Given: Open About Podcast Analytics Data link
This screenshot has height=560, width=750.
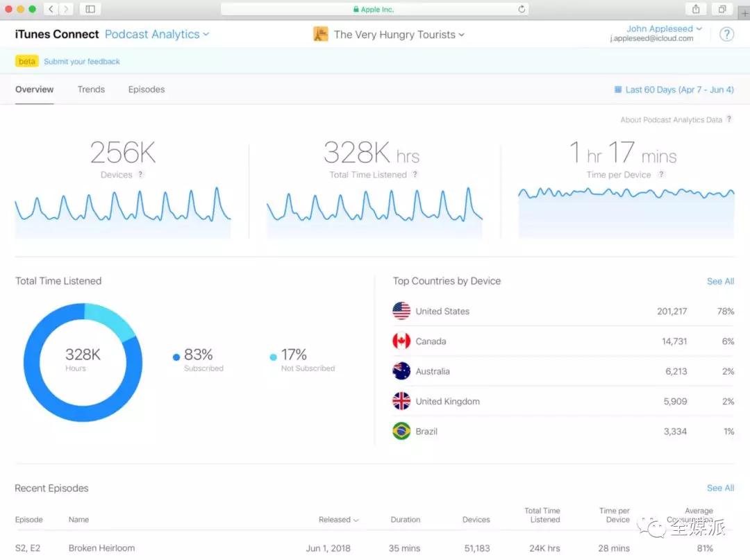Looking at the screenshot, I should coord(671,119).
